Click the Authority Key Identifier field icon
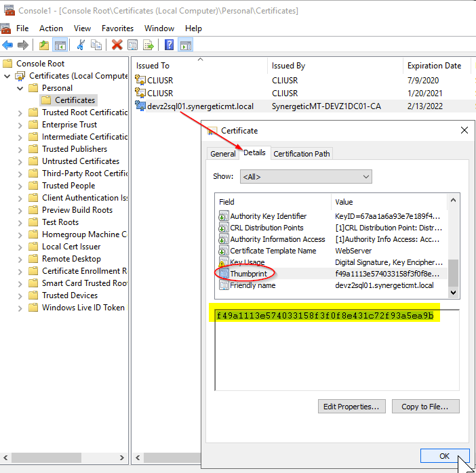This screenshot has width=476, height=473. tap(224, 216)
